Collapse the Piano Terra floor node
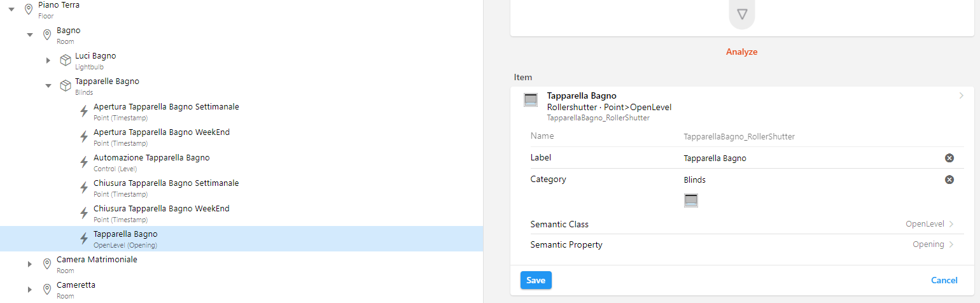This screenshot has width=980, height=303. [11, 10]
